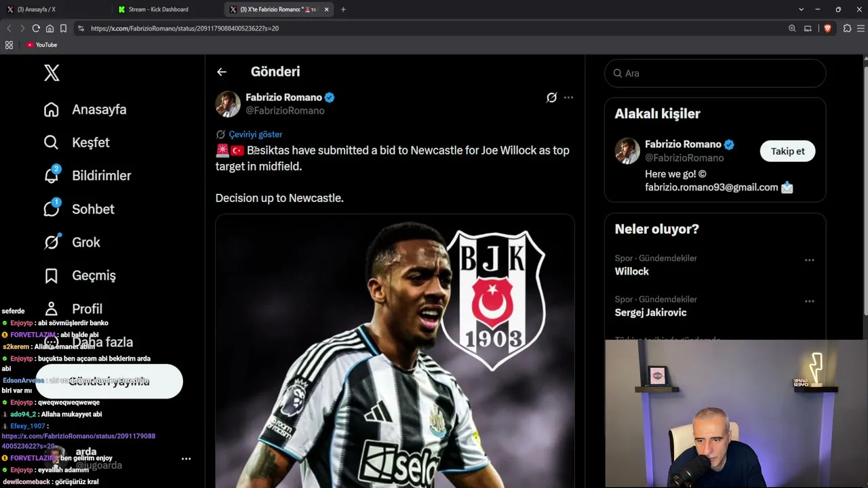Viewport: 868px width, 488px height.
Task: Open Bildirimler notifications
Action: pos(87,176)
